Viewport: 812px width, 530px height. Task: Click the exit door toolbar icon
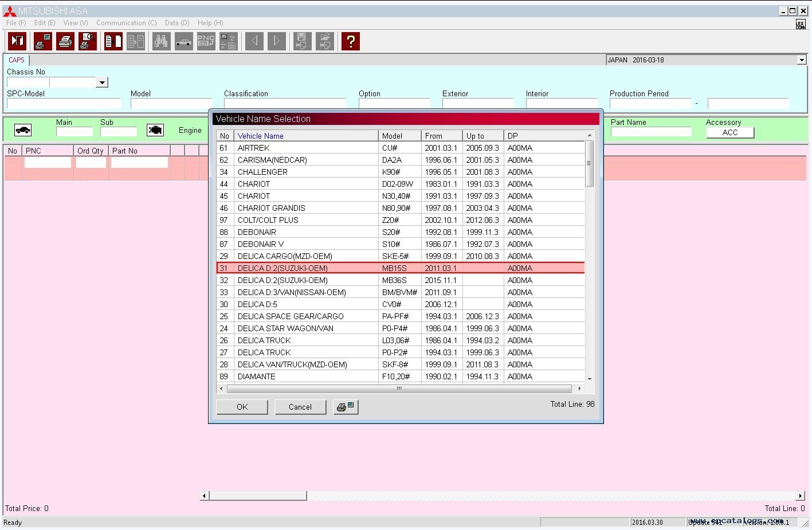(17, 41)
